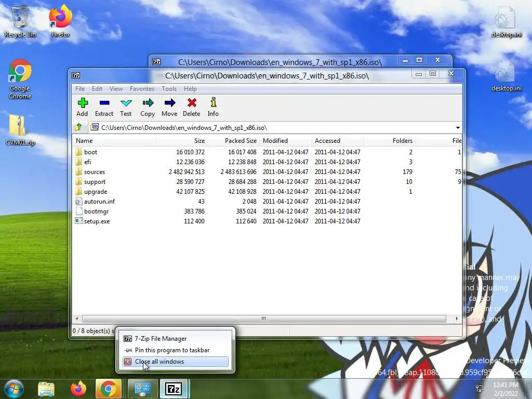Image resolution: width=532 pixels, height=399 pixels.
Task: Open the Tools menu
Action: click(x=169, y=88)
